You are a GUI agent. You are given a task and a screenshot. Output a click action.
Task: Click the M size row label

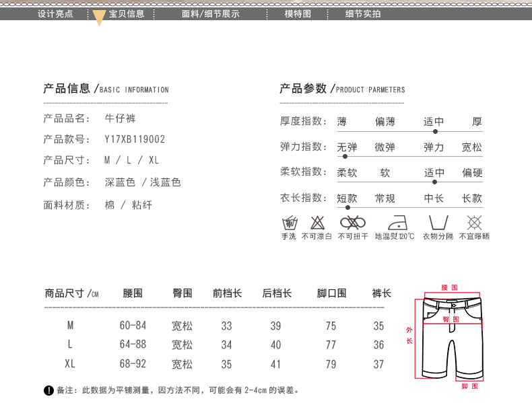70,326
